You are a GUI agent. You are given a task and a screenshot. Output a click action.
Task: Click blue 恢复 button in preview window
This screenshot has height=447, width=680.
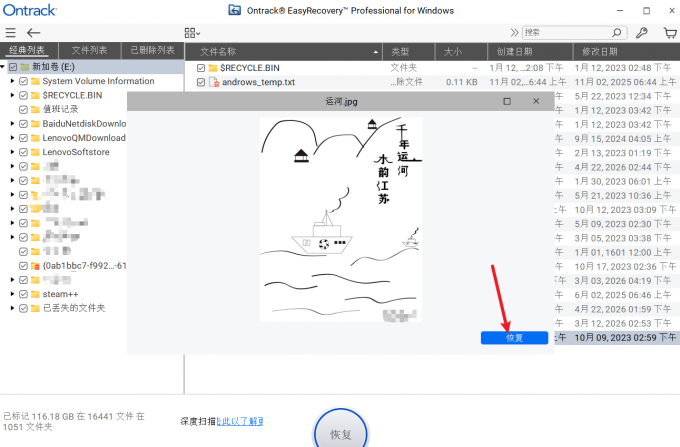[x=514, y=338]
